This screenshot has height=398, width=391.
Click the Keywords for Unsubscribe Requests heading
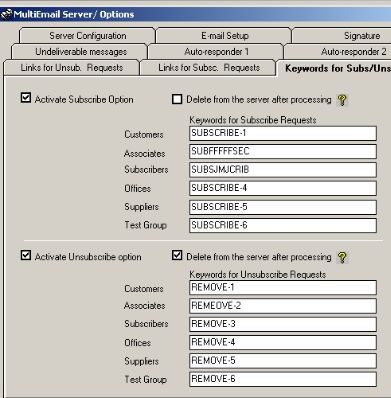[257, 274]
